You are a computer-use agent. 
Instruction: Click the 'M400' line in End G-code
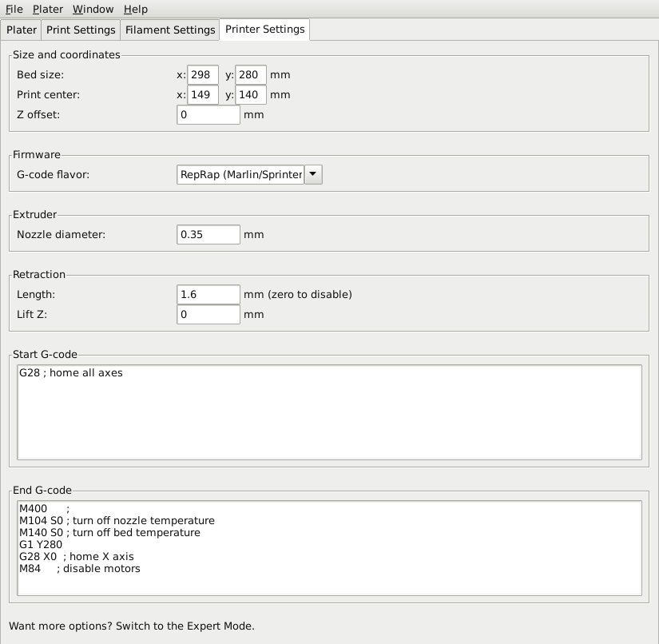[x=45, y=509]
